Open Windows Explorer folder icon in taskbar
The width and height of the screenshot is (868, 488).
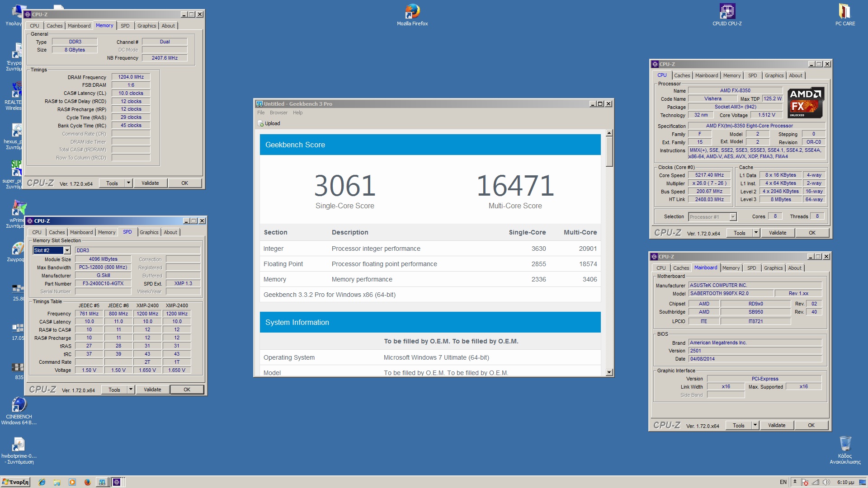click(57, 482)
